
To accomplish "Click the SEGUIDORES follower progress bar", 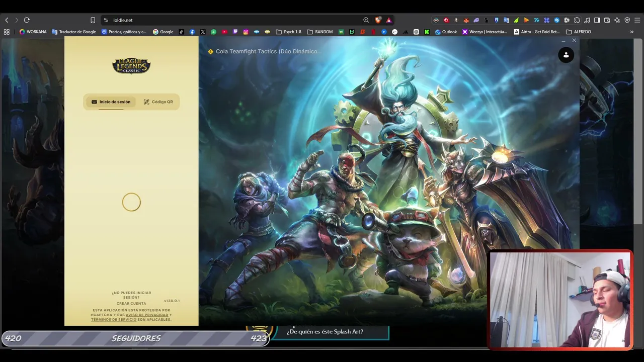I will (x=135, y=338).
